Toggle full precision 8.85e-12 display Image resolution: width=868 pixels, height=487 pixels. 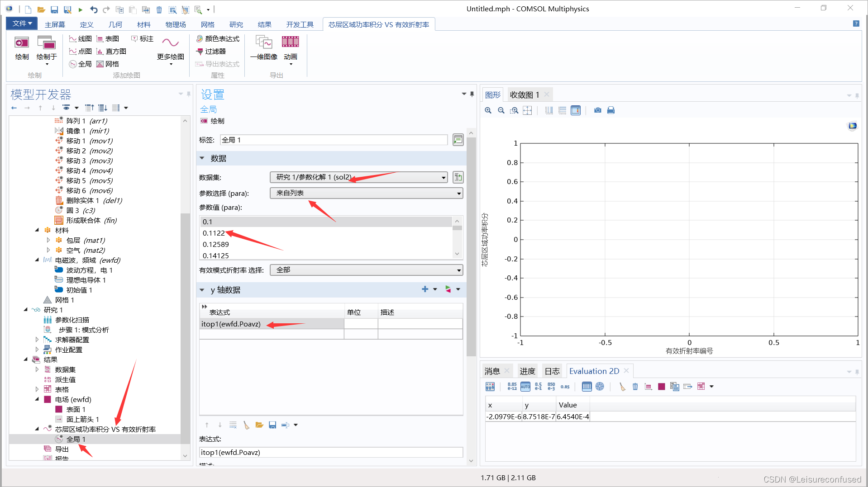point(512,387)
